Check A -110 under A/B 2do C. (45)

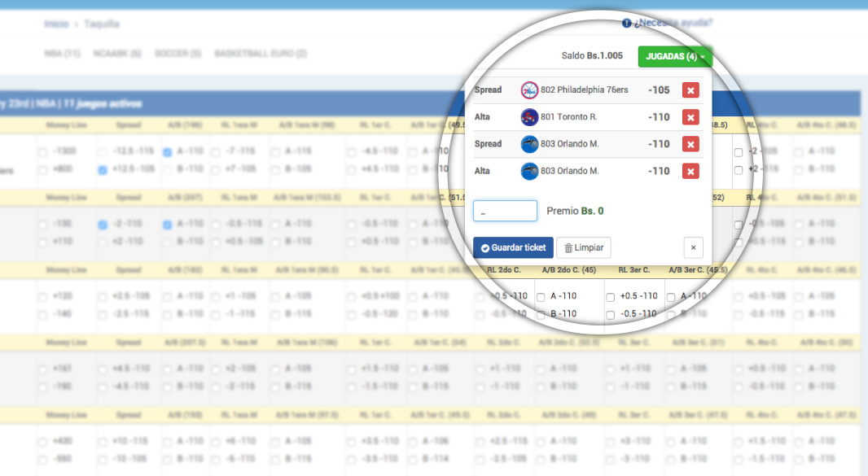[541, 297]
